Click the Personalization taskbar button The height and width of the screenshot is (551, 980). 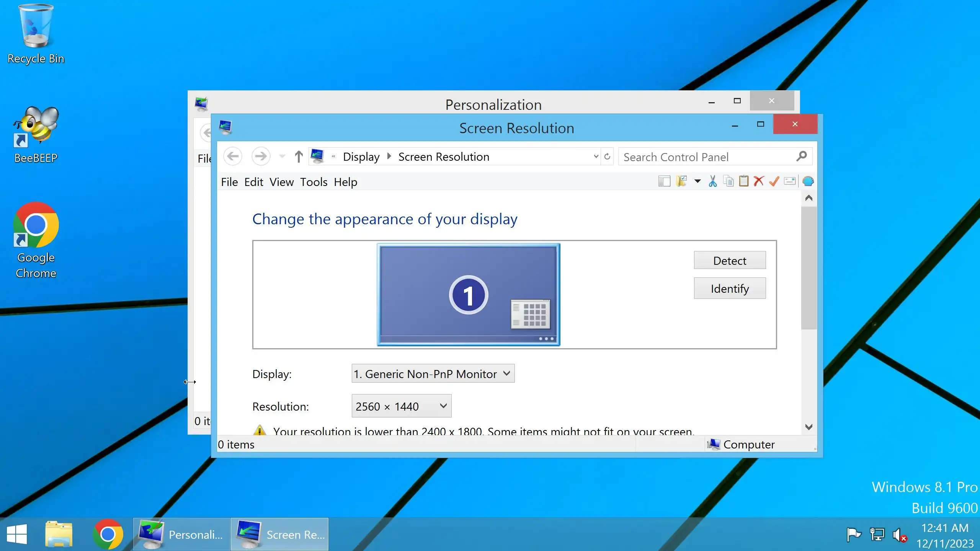(182, 534)
